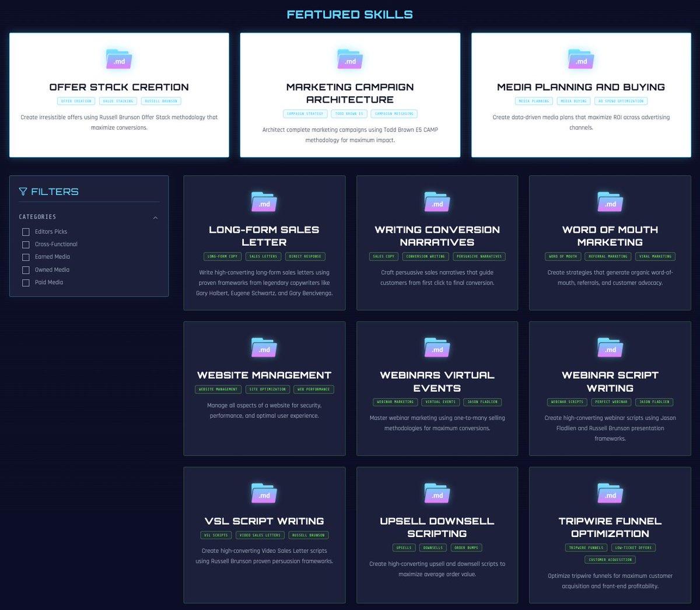Click the funnel icon beside Filters
This screenshot has width=700, height=610.
coord(23,191)
